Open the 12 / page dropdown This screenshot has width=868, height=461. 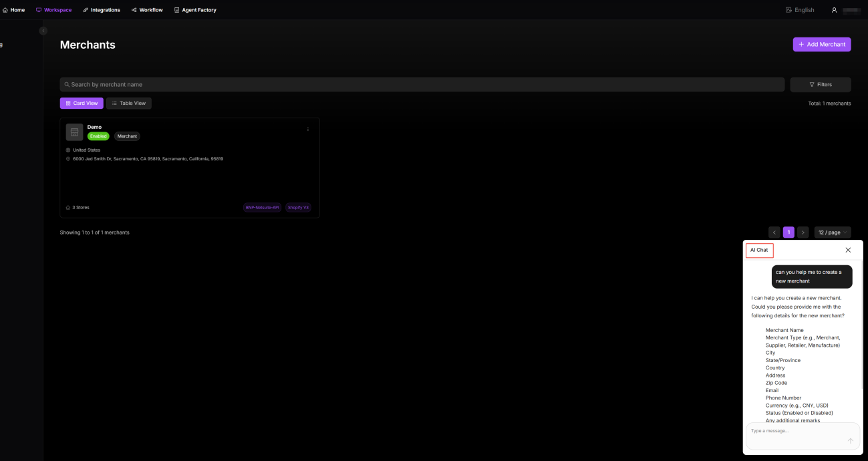click(x=832, y=233)
